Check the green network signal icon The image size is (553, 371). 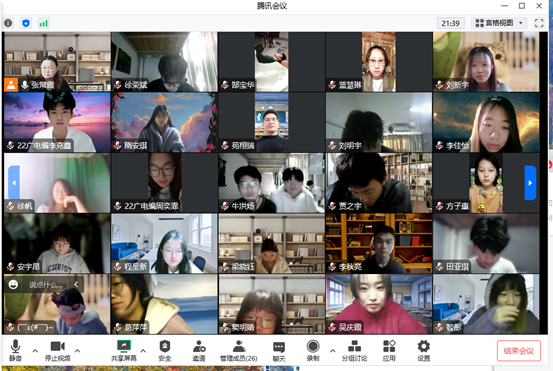click(x=43, y=23)
